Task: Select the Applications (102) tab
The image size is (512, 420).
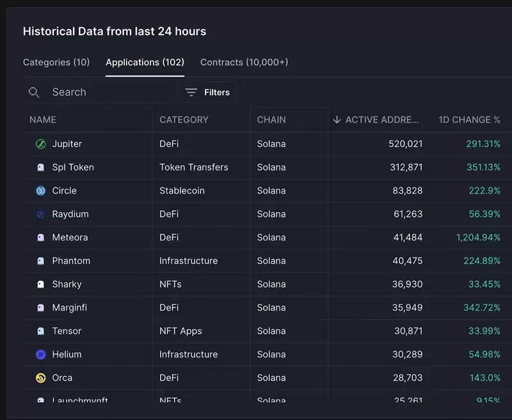Action: click(x=145, y=62)
